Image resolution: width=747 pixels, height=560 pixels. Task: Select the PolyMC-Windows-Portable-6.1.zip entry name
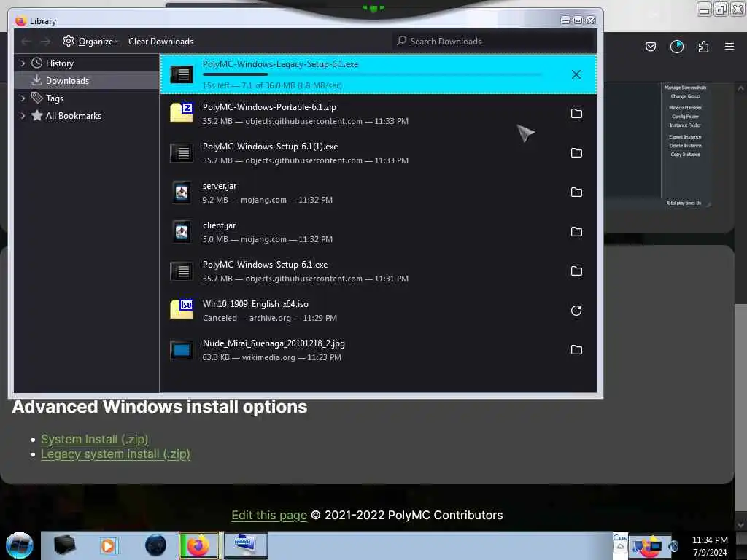(x=269, y=107)
